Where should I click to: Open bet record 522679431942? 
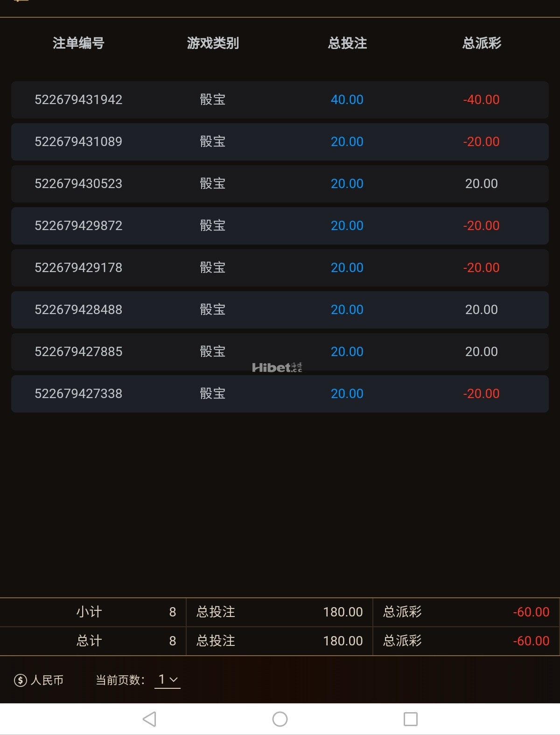(x=78, y=100)
